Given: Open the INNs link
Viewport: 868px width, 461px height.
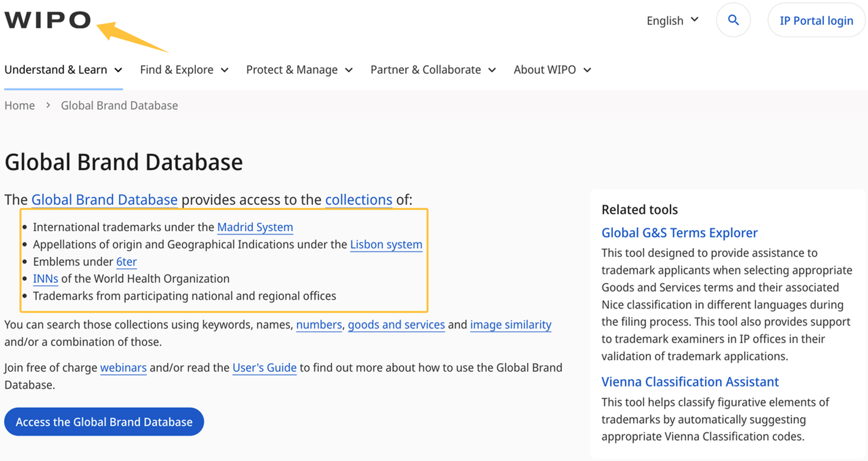Looking at the screenshot, I should [x=46, y=279].
